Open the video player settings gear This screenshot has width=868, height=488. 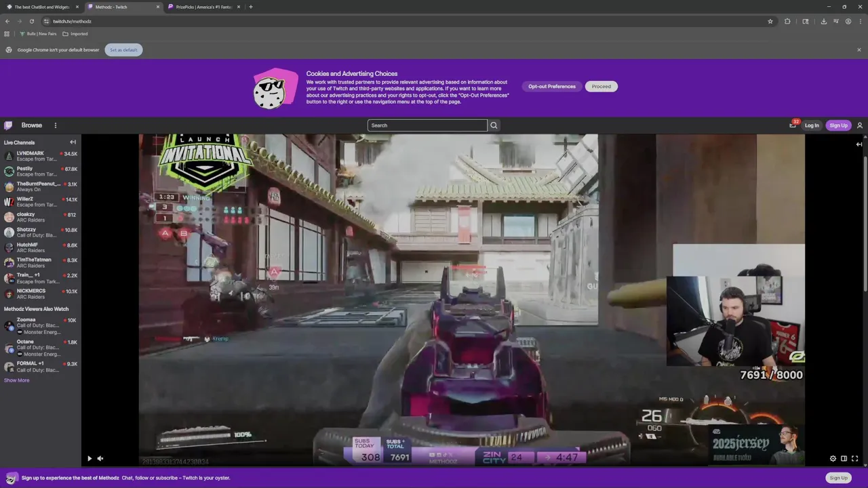click(833, 459)
